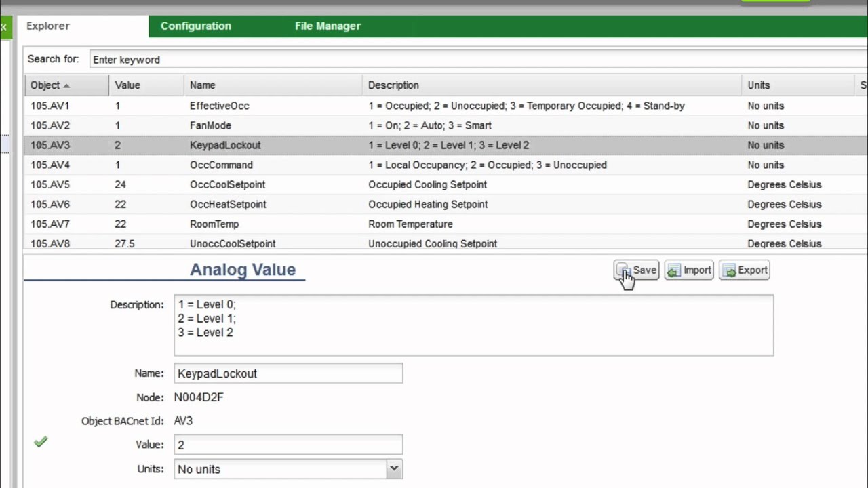Sort by the Value column header

[146, 85]
